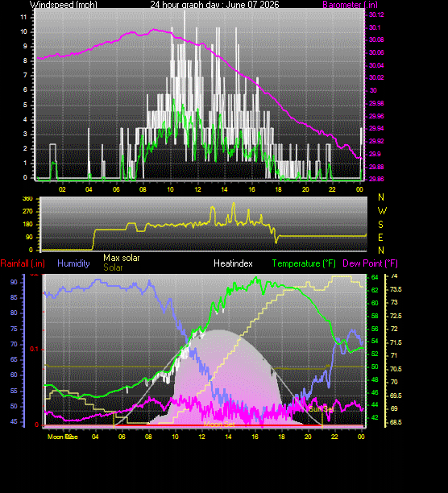Click the Moon Rise marker label
This screenshot has height=493, width=448.
coord(63,437)
